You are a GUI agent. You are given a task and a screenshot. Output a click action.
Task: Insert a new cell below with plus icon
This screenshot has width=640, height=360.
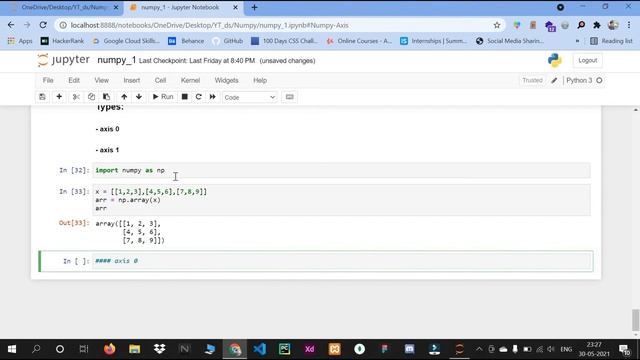[59, 97]
